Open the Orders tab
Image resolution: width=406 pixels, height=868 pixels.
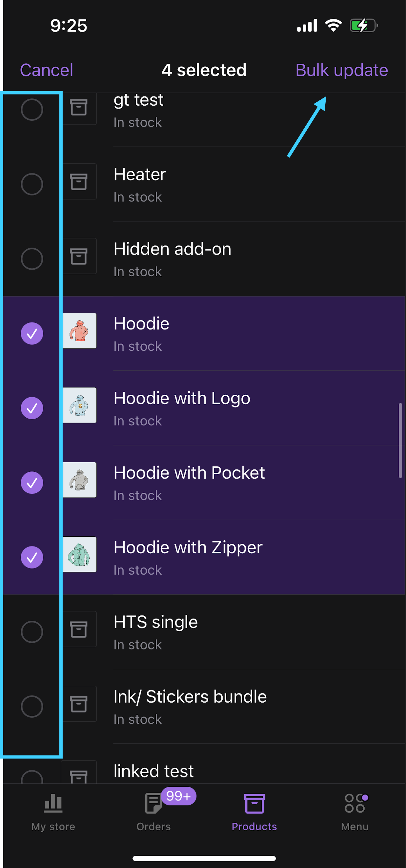point(153,811)
